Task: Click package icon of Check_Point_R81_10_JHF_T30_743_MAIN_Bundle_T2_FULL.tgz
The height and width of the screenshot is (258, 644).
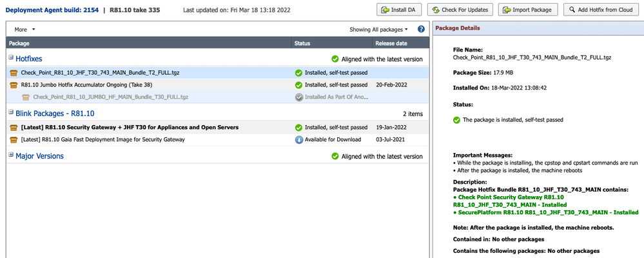Action: 14,73
